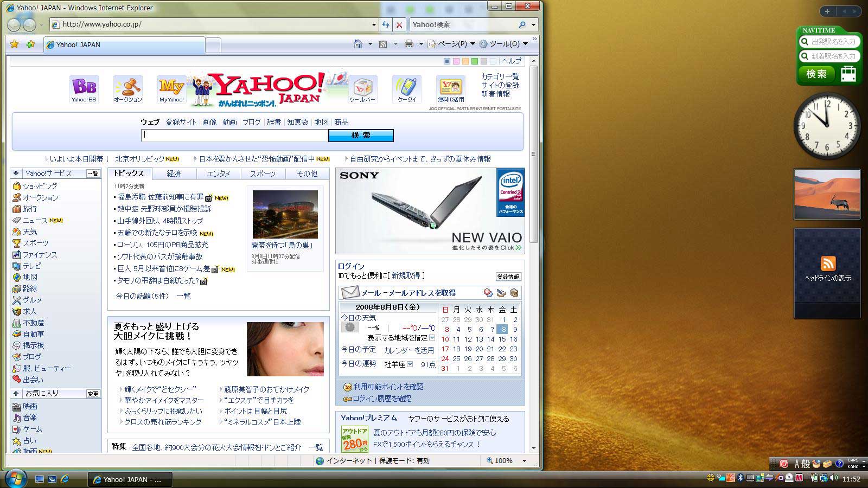The image size is (868, 488).
Task: Switch to the エンタメ tab
Action: [219, 174]
